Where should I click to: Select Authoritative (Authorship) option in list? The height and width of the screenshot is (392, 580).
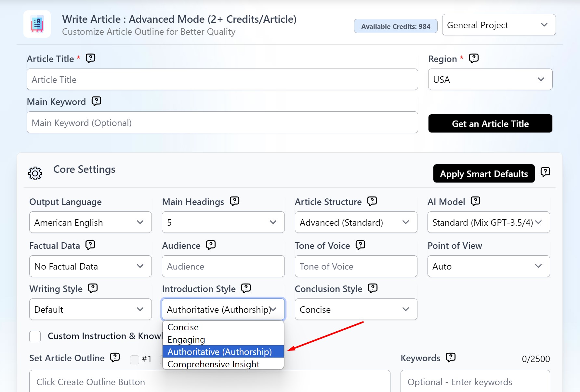pos(223,352)
